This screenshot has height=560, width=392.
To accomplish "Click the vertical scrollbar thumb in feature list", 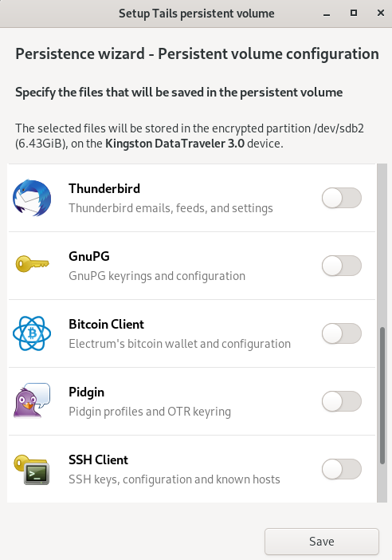I will pos(382,396).
